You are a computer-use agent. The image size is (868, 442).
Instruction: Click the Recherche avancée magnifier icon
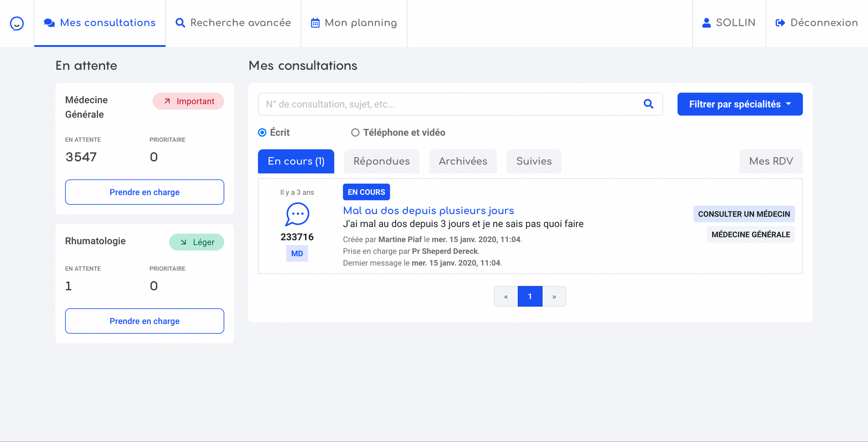point(180,23)
